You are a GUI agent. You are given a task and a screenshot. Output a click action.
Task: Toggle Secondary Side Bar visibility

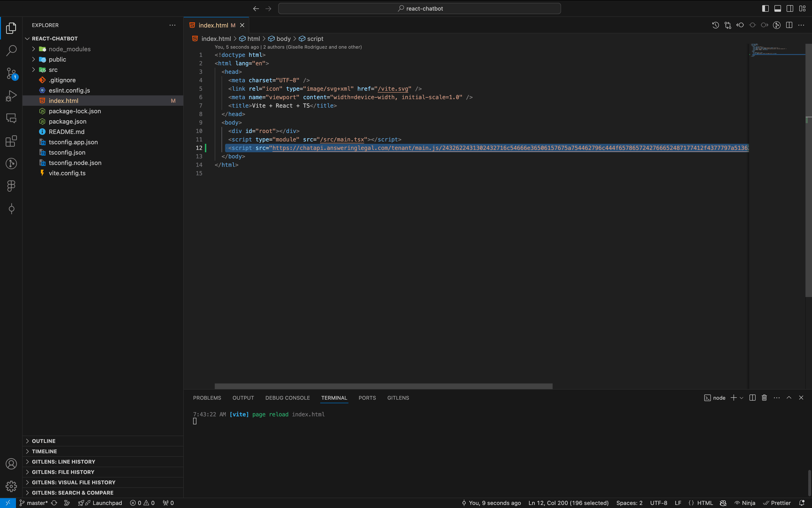tap(790, 8)
